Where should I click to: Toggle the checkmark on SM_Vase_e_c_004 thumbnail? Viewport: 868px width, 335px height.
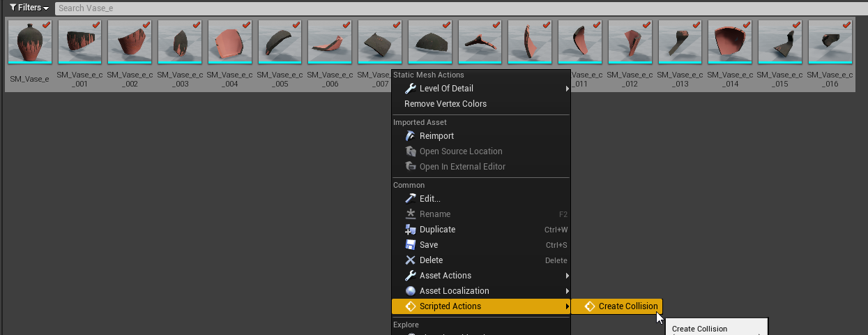247,25
